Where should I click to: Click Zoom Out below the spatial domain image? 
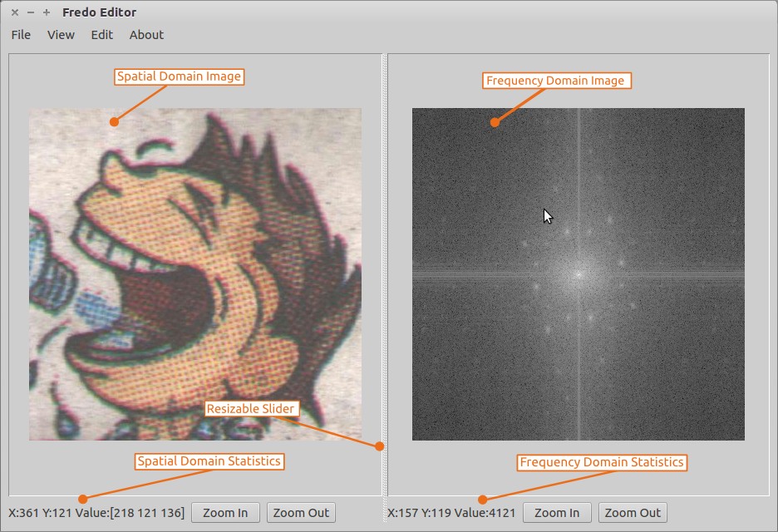click(x=301, y=512)
